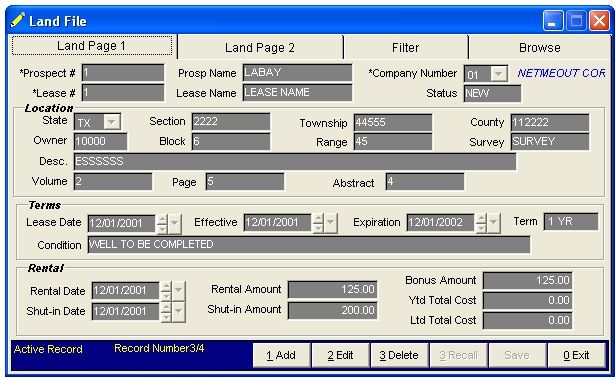Click the 3 Delete button

point(399,355)
